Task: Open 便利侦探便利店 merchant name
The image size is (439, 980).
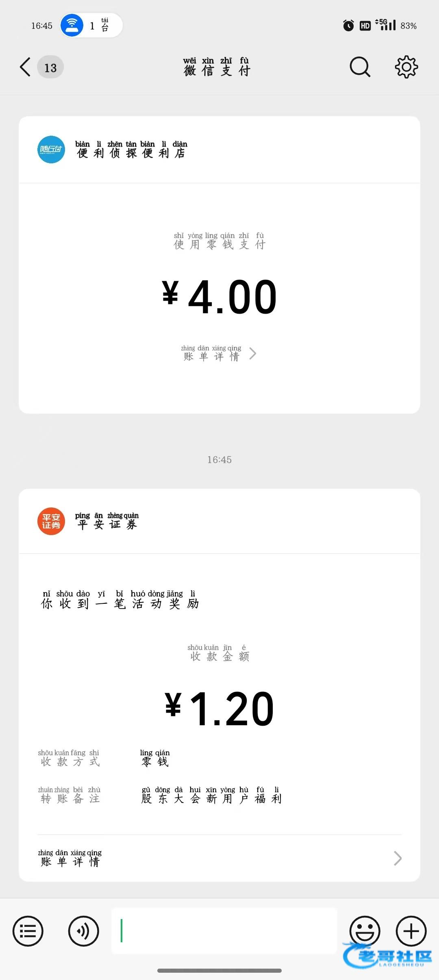Action: (x=131, y=150)
